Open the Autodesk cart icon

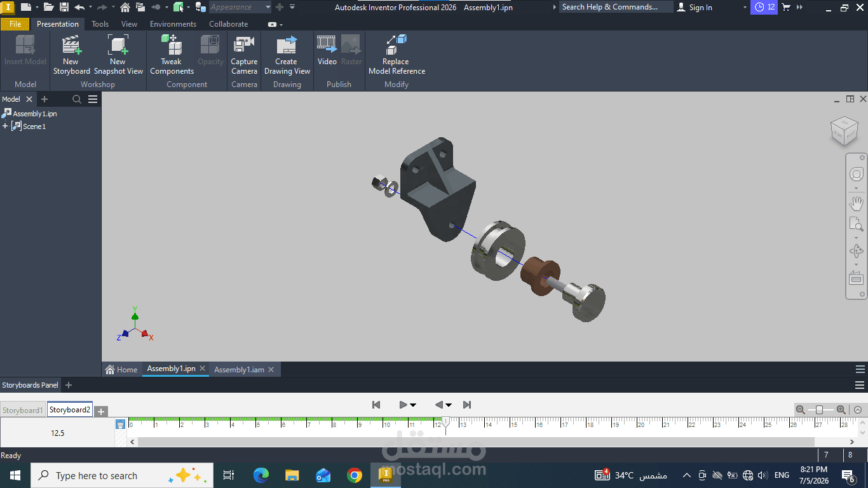point(787,7)
